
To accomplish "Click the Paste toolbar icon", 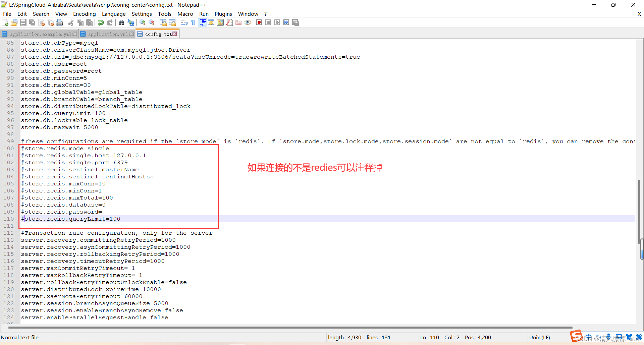I will [x=89, y=22].
